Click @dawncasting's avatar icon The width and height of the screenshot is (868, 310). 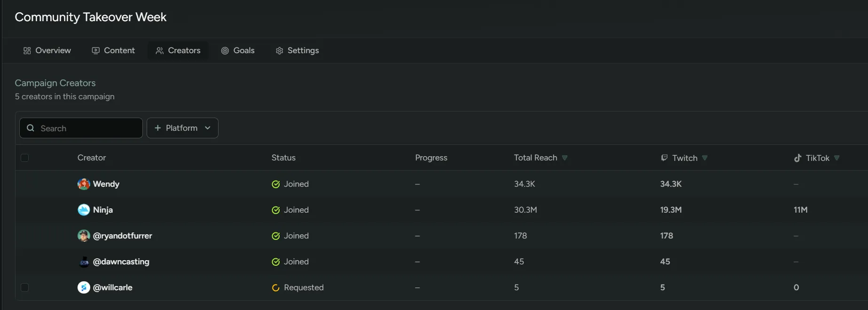[84, 262]
